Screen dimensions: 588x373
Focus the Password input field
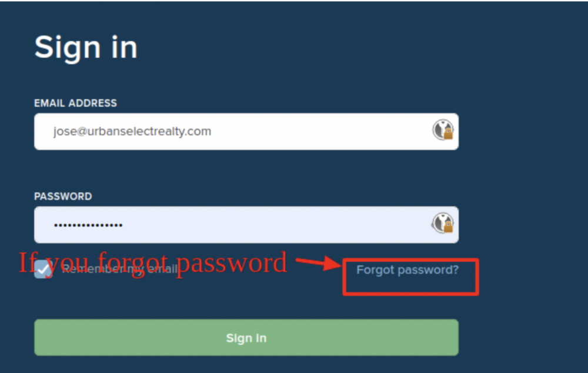pyautogui.click(x=246, y=225)
